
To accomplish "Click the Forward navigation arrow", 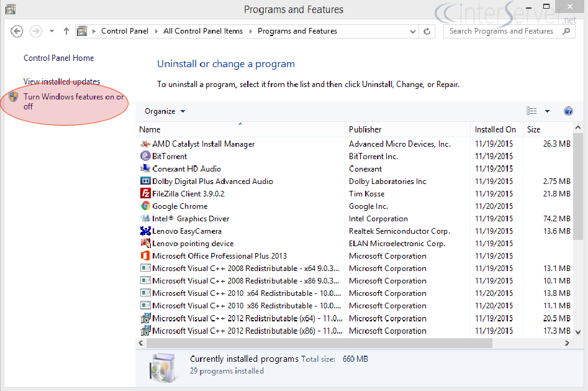I will (36, 31).
